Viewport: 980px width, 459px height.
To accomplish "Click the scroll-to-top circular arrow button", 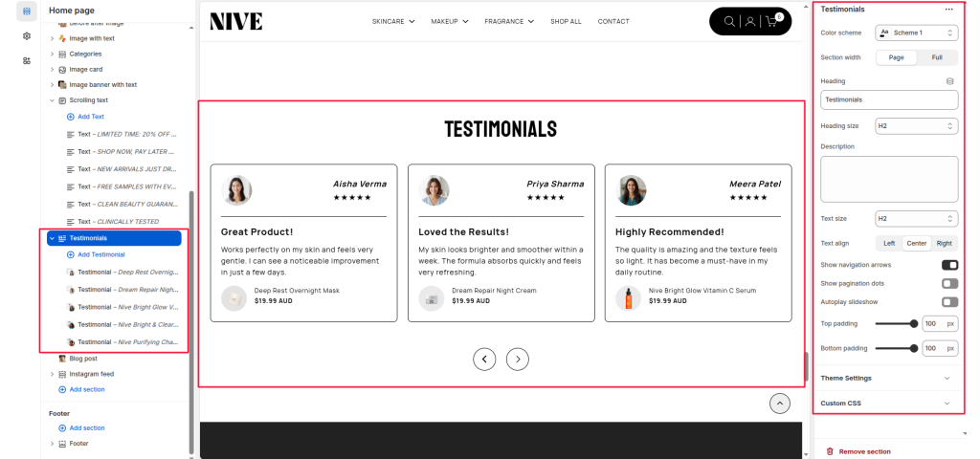I will (780, 404).
